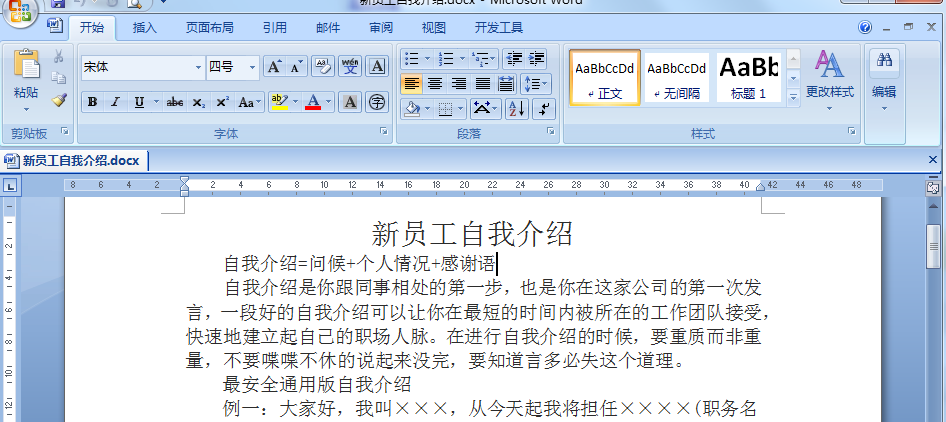The height and width of the screenshot is (422, 946).
Task: Apply character shading icon
Action: (x=350, y=102)
